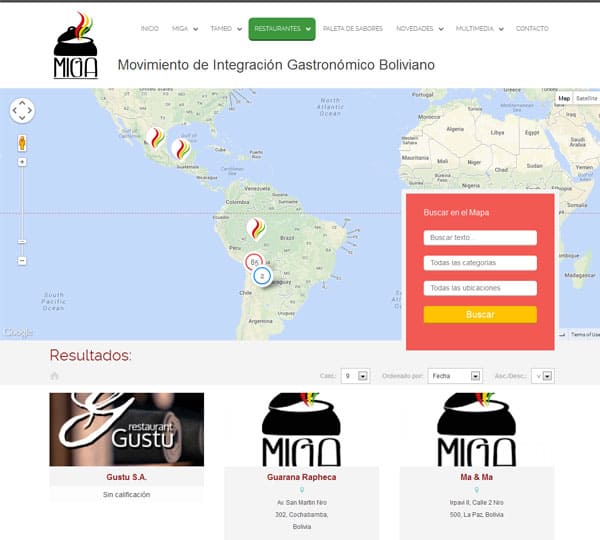Switch map to Satellite view
600x540 pixels.
(587, 98)
